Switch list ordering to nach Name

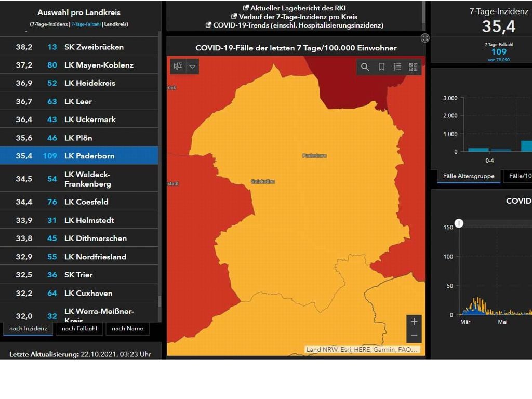click(x=127, y=328)
